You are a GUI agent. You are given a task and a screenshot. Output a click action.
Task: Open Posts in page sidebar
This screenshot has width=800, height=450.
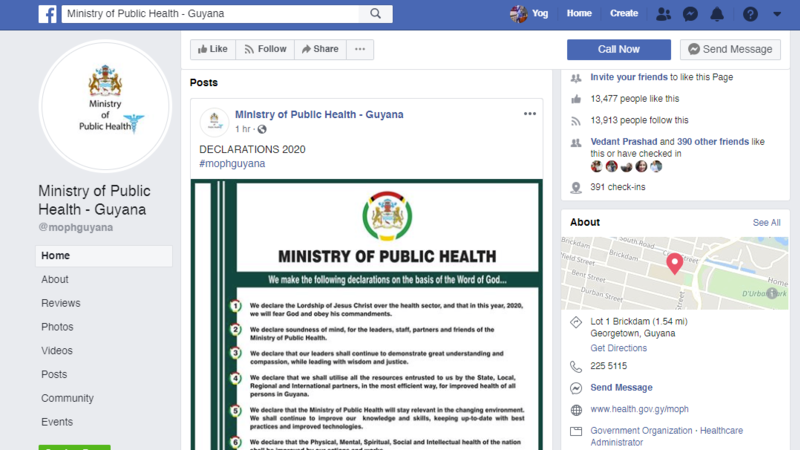[54, 374]
